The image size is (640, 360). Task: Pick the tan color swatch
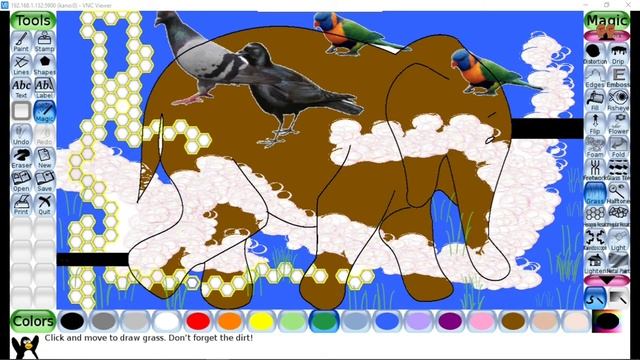point(544,321)
